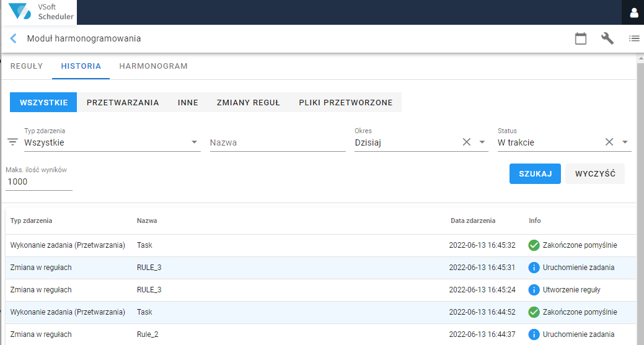Click the Status field value W trakcie
Image resolution: width=644 pixels, height=345 pixels.
point(516,142)
